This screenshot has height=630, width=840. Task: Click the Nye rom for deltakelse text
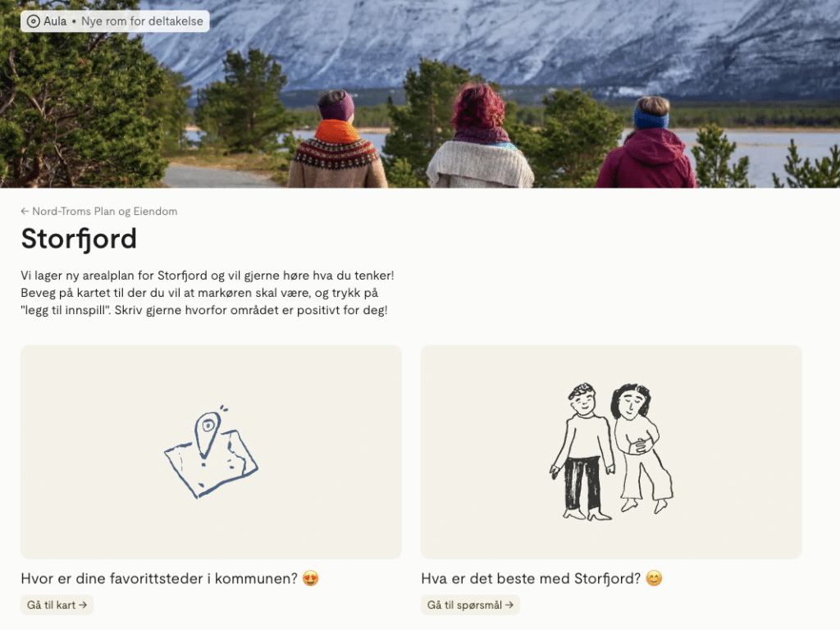[x=142, y=21]
